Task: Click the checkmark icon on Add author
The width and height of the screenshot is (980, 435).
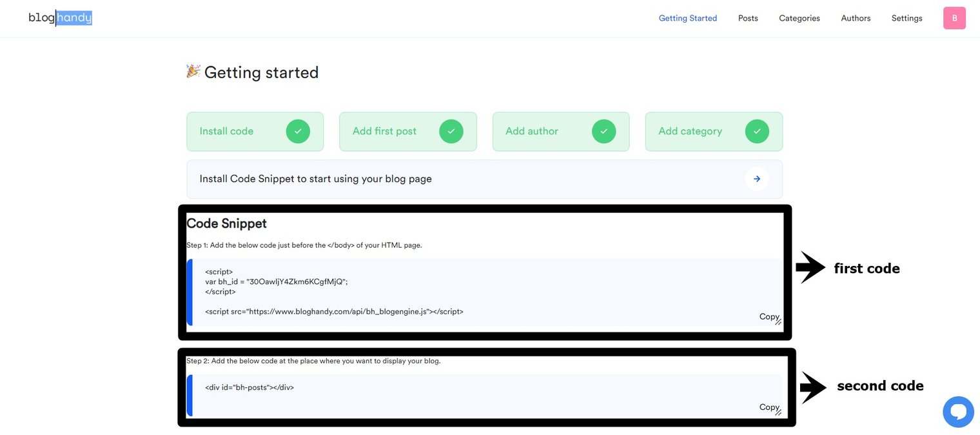Action: [604, 132]
